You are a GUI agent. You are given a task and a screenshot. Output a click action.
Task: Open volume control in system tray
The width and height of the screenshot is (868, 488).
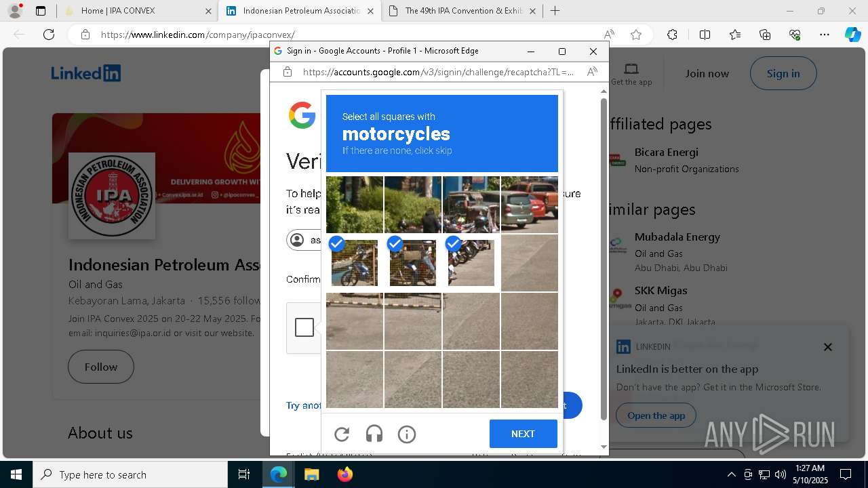(780, 474)
